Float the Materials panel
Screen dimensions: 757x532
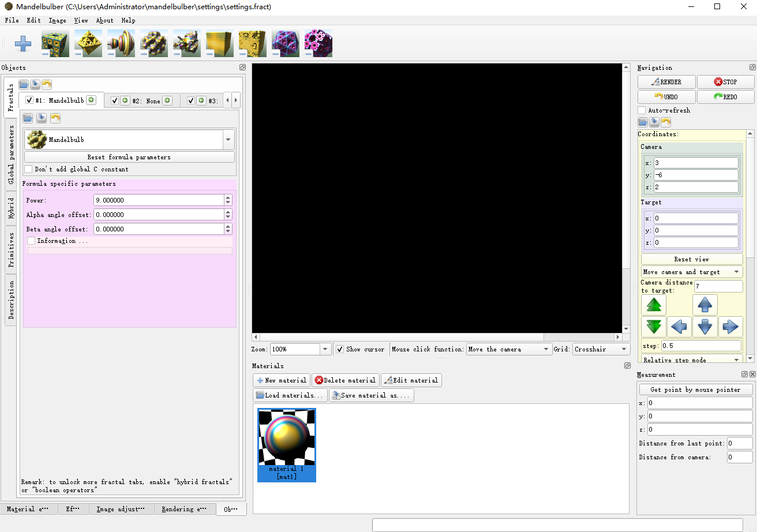(627, 366)
